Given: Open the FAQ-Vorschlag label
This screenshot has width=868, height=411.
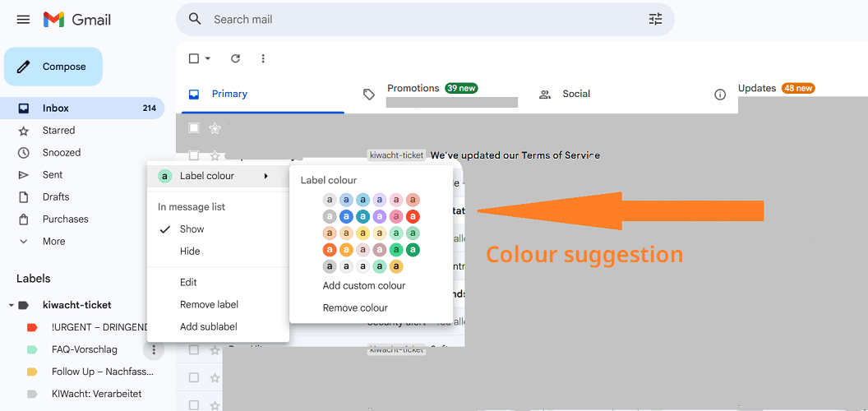Looking at the screenshot, I should (x=84, y=349).
